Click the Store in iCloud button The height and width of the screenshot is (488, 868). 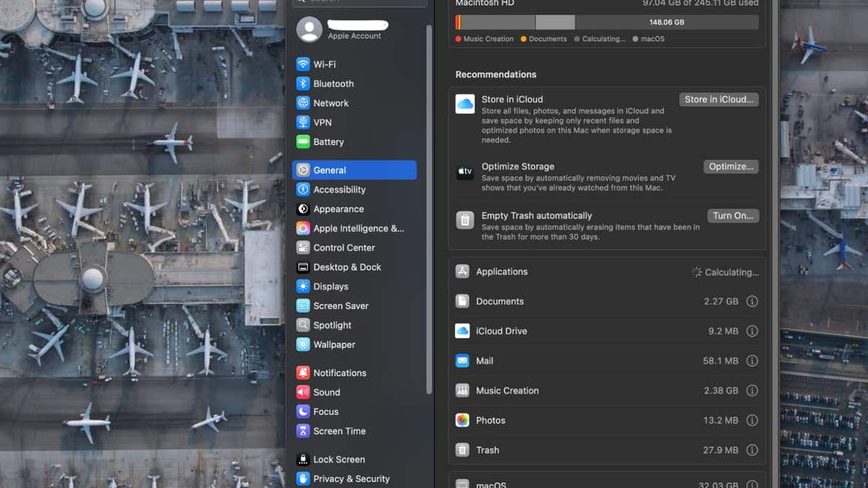tap(718, 99)
